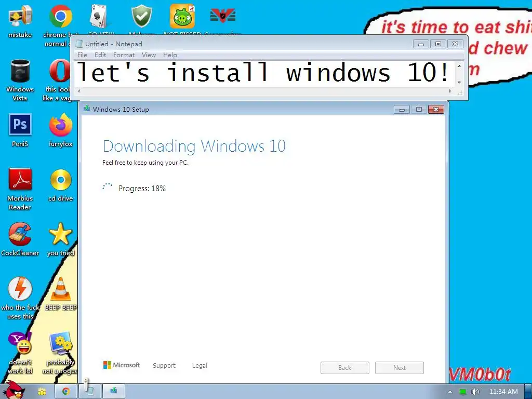
Task: Show hidden tray icons arrow
Action: [x=450, y=392]
